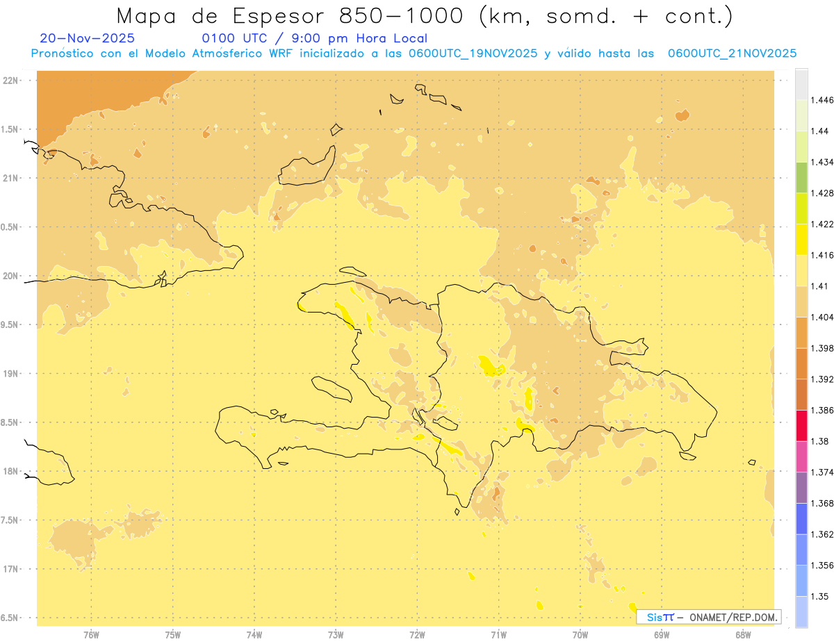
Task: Click the colorbar label '1.392'
Action: 822,379
